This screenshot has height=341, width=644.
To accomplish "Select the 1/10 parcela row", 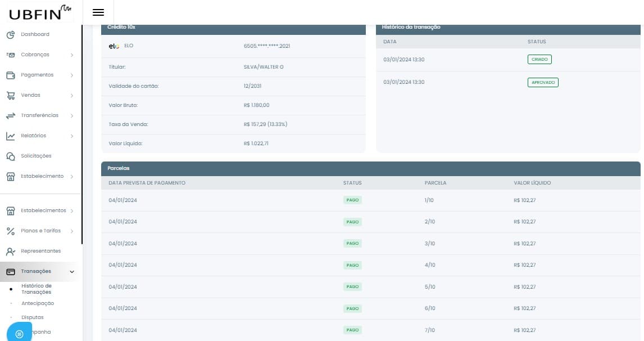I will [x=371, y=200].
